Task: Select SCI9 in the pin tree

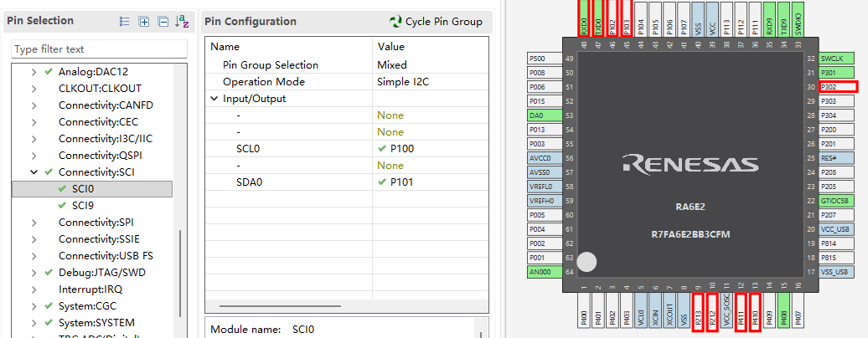Action: coord(82,206)
